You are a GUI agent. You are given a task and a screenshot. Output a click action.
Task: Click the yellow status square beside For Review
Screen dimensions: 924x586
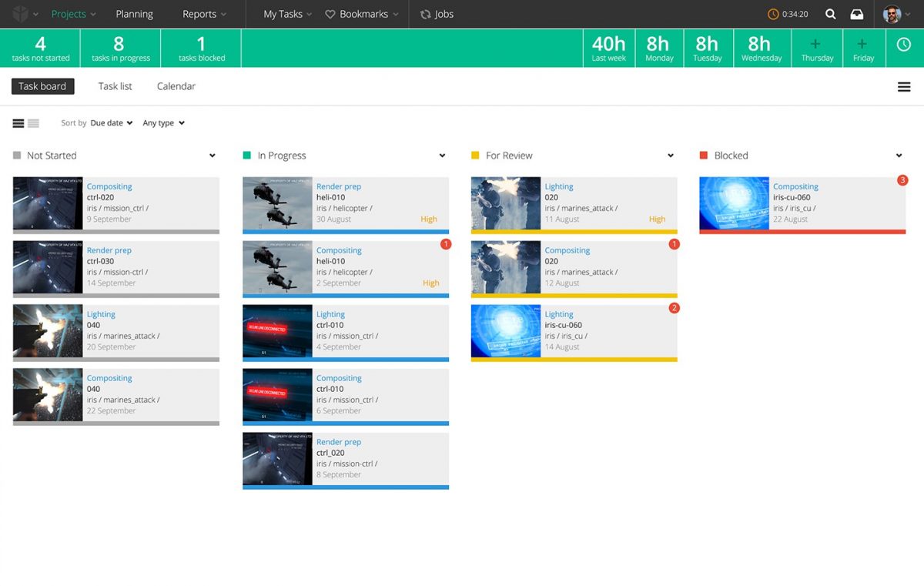click(x=477, y=155)
